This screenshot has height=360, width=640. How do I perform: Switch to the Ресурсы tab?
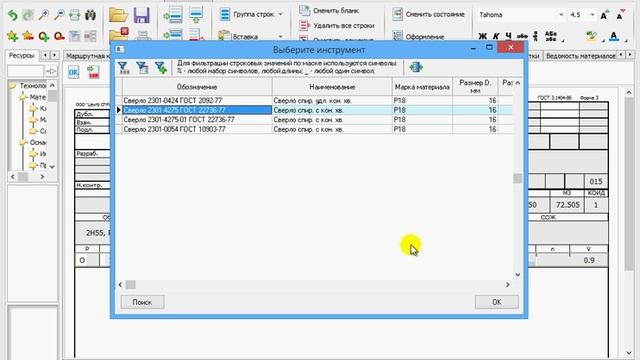(22, 55)
